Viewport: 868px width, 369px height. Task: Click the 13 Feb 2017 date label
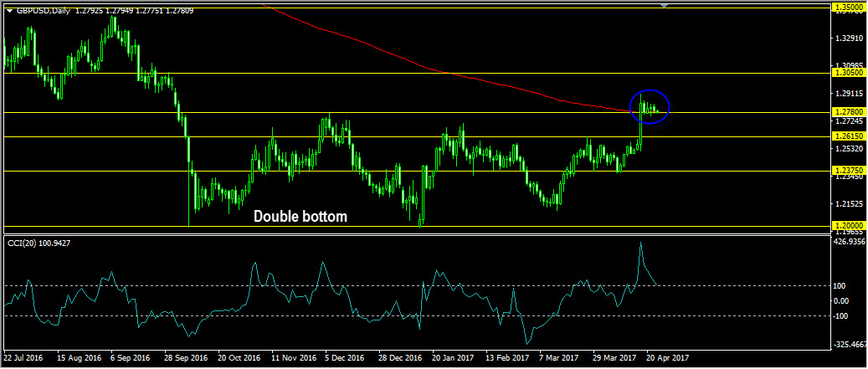[506, 357]
